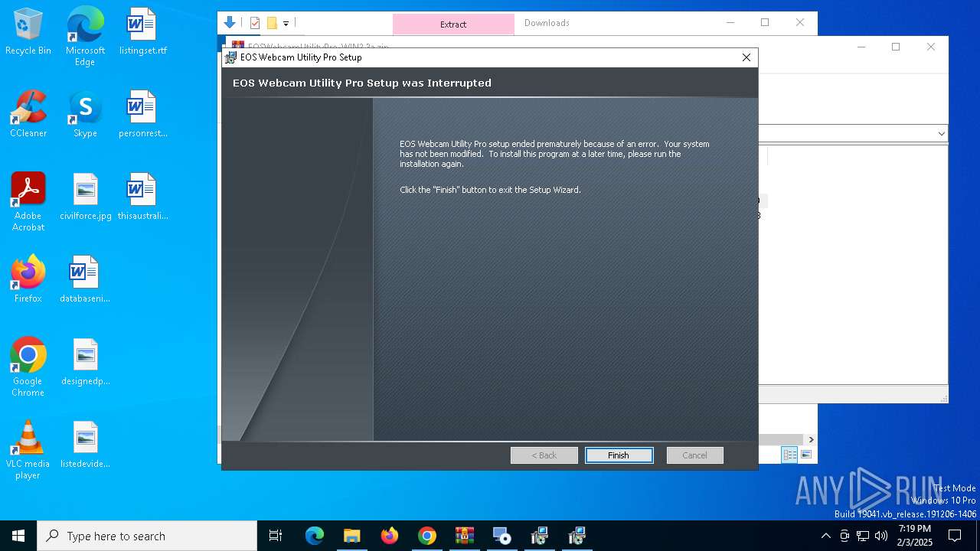
Task: Launch CCleaner from desktop
Action: coord(28,115)
